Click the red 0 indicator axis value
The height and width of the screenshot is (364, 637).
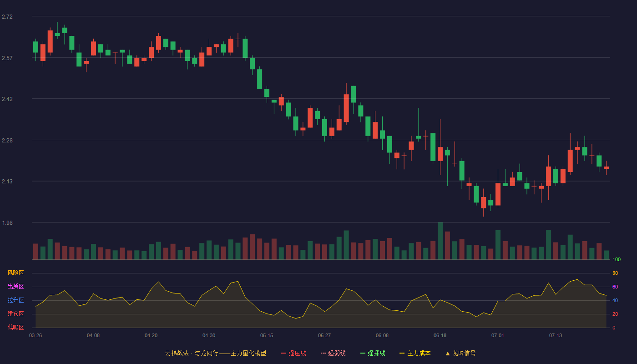point(614,328)
